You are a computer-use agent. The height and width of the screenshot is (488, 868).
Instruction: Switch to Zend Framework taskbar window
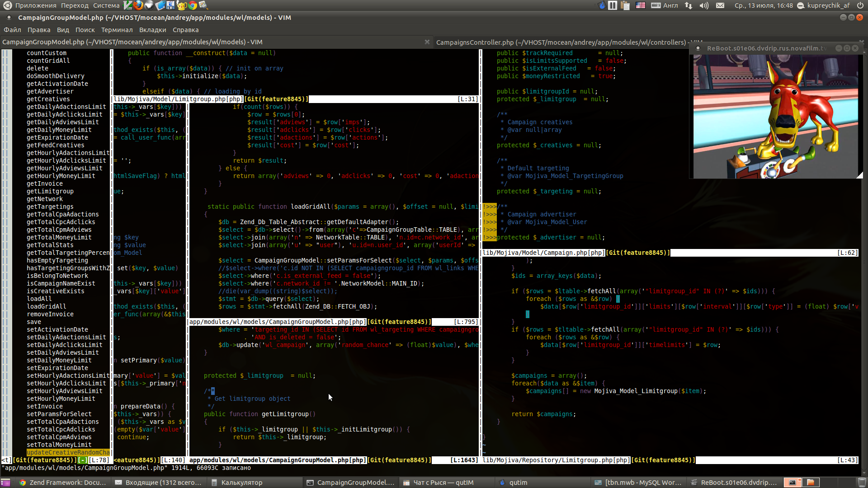coord(62,483)
